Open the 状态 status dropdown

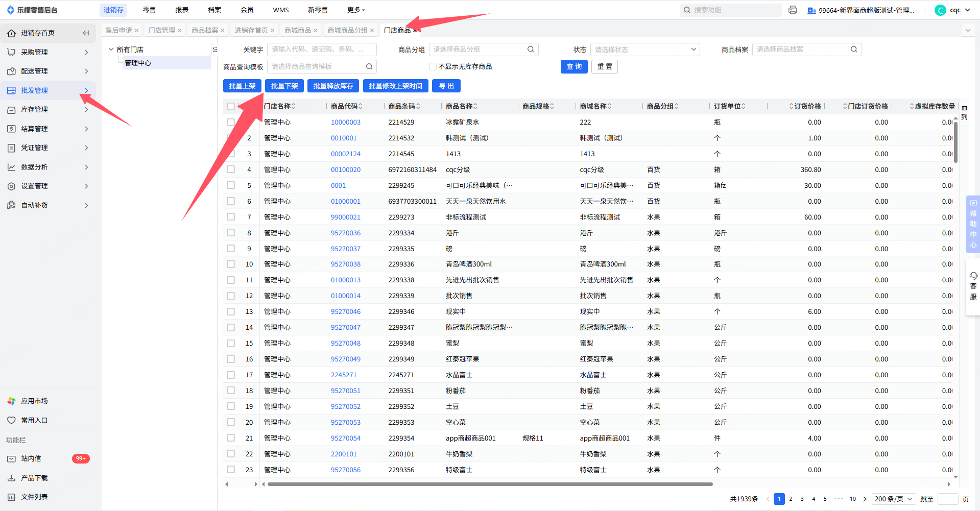(645, 50)
